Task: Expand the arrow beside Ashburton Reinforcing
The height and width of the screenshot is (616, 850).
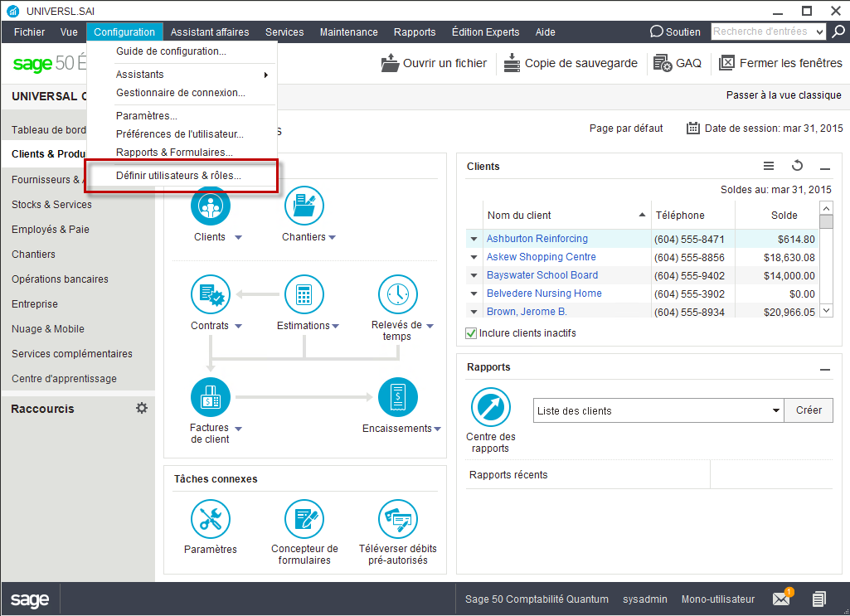Action: coord(474,240)
